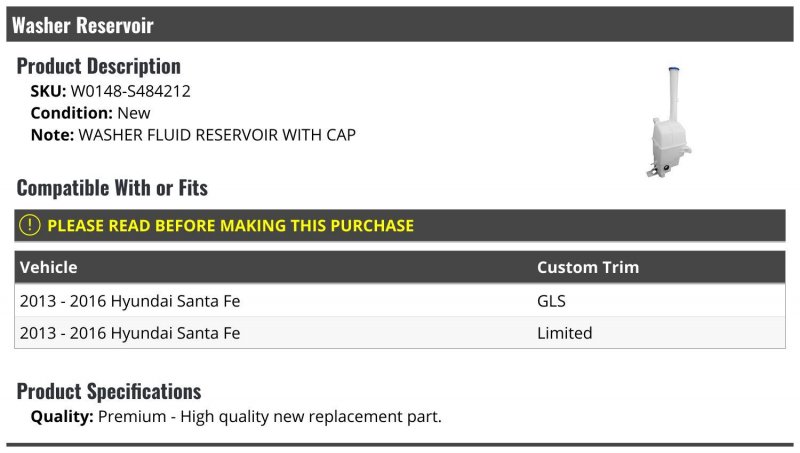The width and height of the screenshot is (800, 453).
Task: Click the Product Specifications heading
Action: 109,391
